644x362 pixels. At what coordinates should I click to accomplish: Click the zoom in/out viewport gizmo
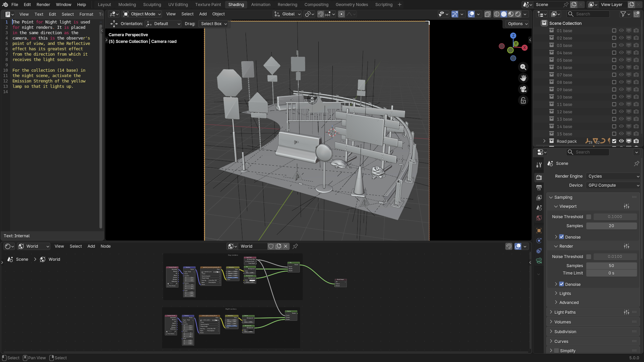(x=523, y=67)
